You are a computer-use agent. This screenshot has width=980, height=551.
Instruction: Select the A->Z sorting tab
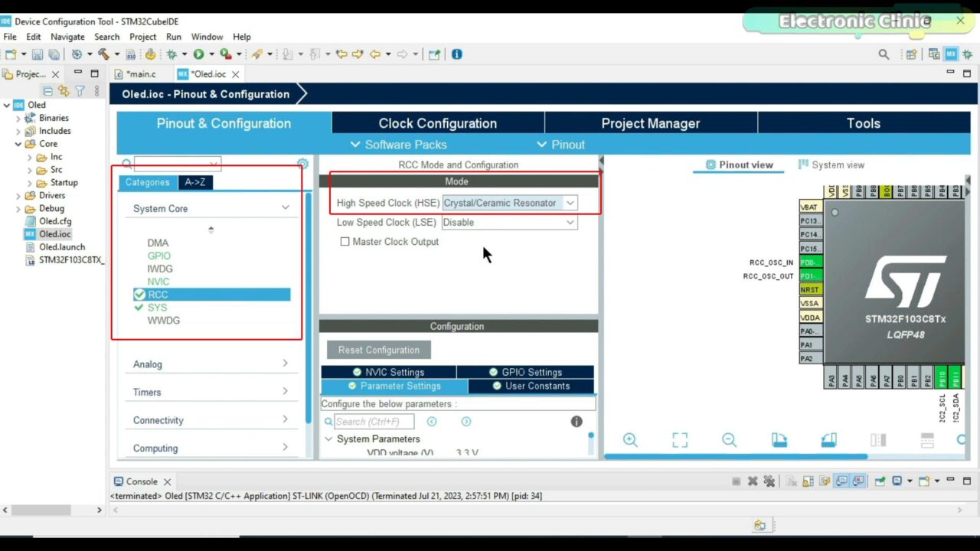[195, 182]
